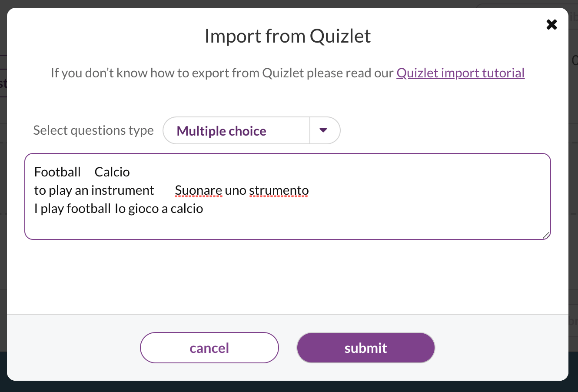Click the Select questions type label
The height and width of the screenshot is (392, 578).
[x=93, y=130]
